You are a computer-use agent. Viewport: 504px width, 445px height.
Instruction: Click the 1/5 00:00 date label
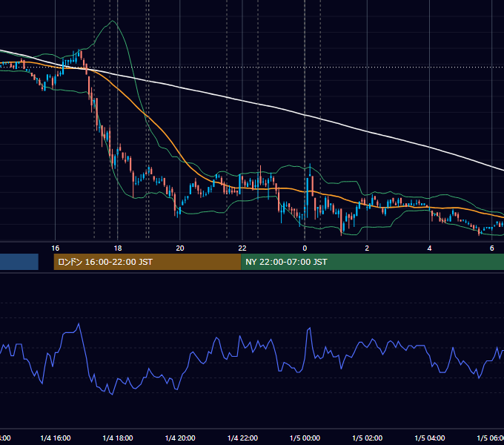(x=305, y=438)
